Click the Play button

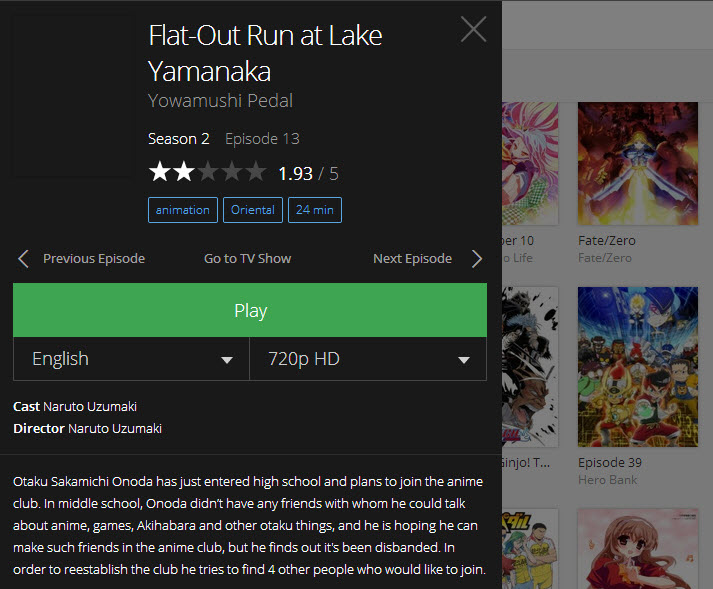tap(250, 310)
